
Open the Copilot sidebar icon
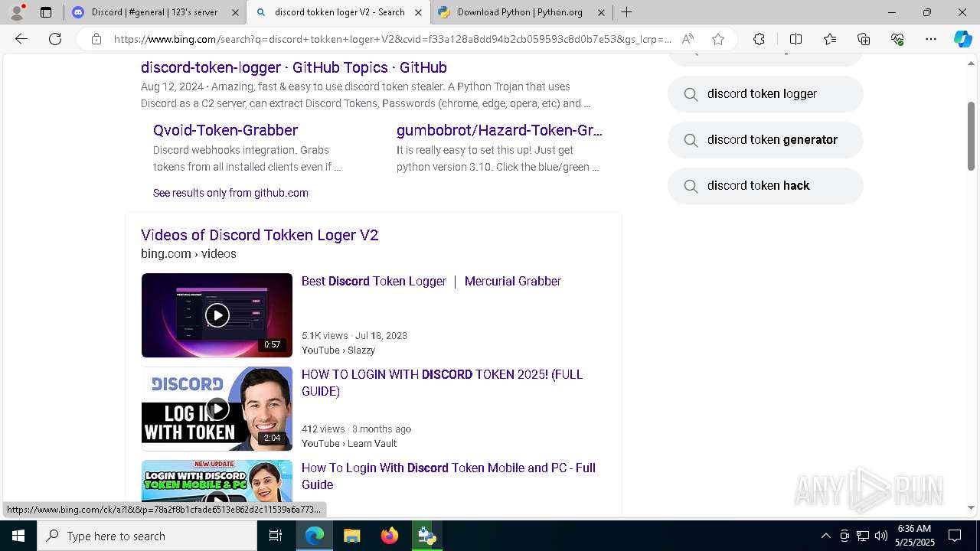click(x=962, y=39)
